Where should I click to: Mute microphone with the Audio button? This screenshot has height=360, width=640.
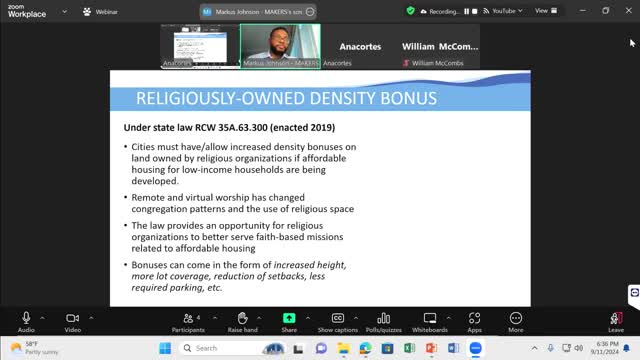[26, 322]
